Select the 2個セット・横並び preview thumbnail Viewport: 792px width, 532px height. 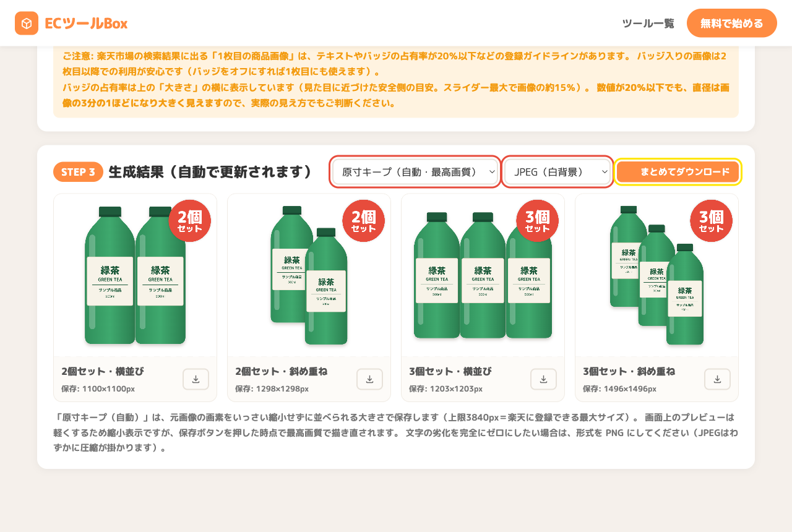pos(135,275)
